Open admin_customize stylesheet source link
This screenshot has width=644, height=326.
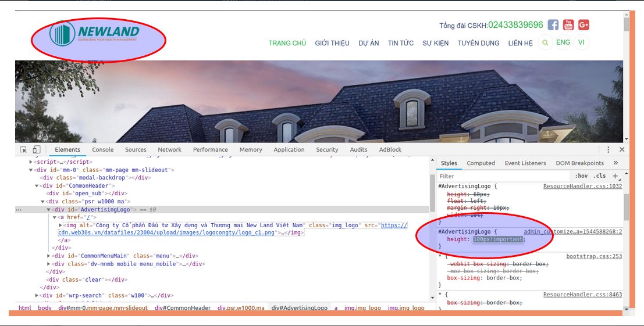[x=572, y=232]
